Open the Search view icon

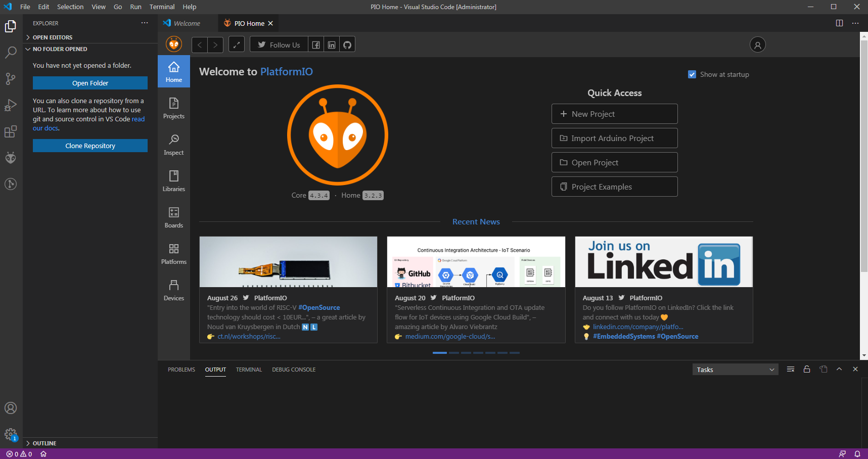click(11, 53)
